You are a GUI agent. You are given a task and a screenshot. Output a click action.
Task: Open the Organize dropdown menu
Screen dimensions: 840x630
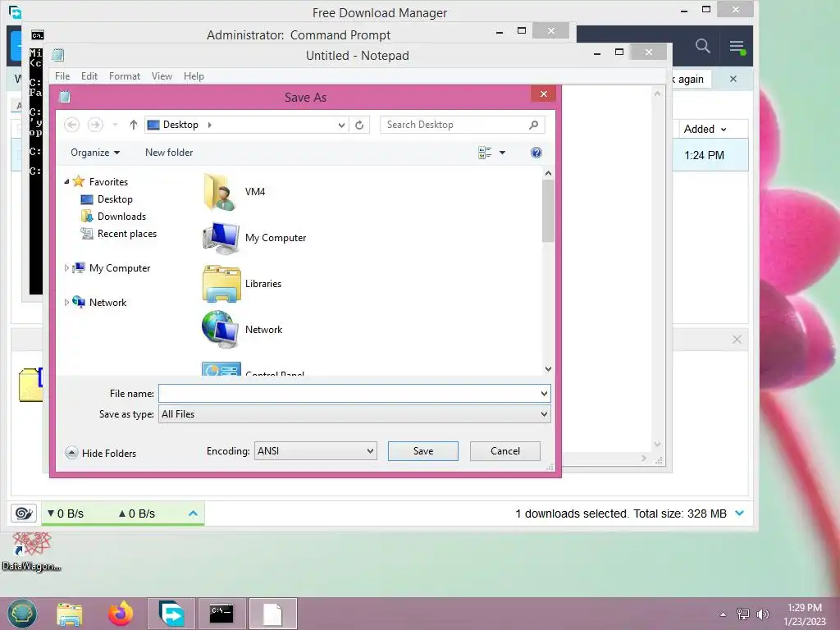(x=95, y=153)
